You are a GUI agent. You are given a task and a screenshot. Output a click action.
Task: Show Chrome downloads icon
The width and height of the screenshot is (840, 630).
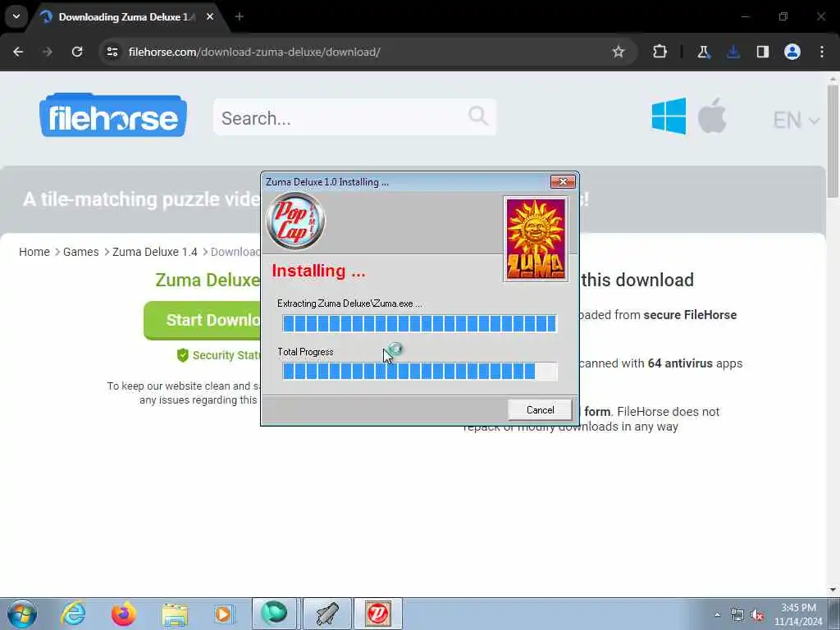pyautogui.click(x=733, y=52)
